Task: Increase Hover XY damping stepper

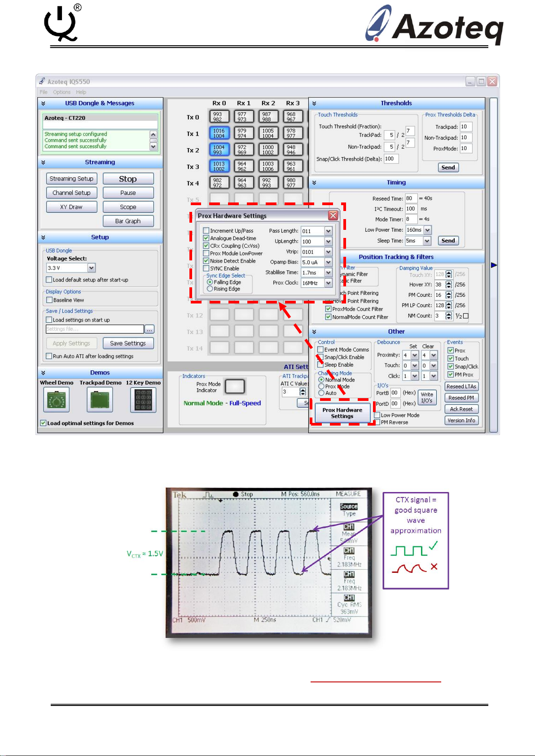Action: [x=449, y=283]
